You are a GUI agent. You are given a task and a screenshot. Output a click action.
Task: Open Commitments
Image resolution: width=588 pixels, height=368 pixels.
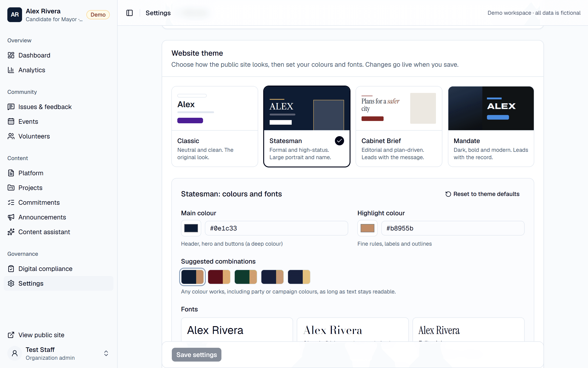point(58,202)
